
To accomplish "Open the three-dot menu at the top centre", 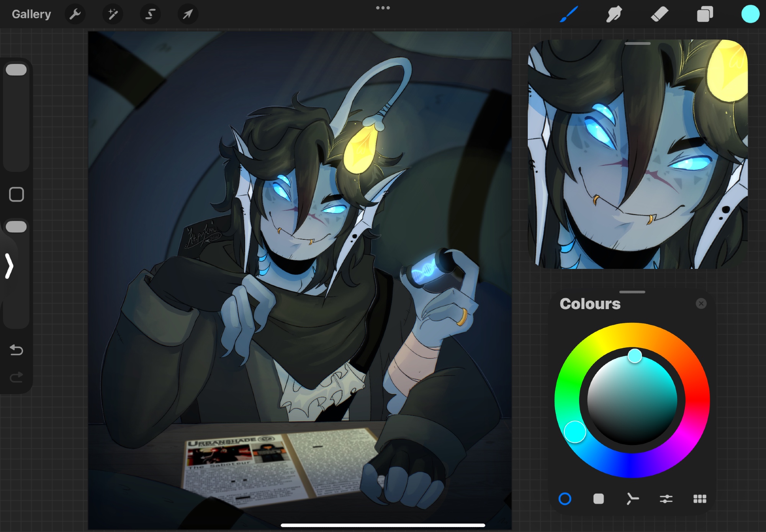I will point(383,8).
